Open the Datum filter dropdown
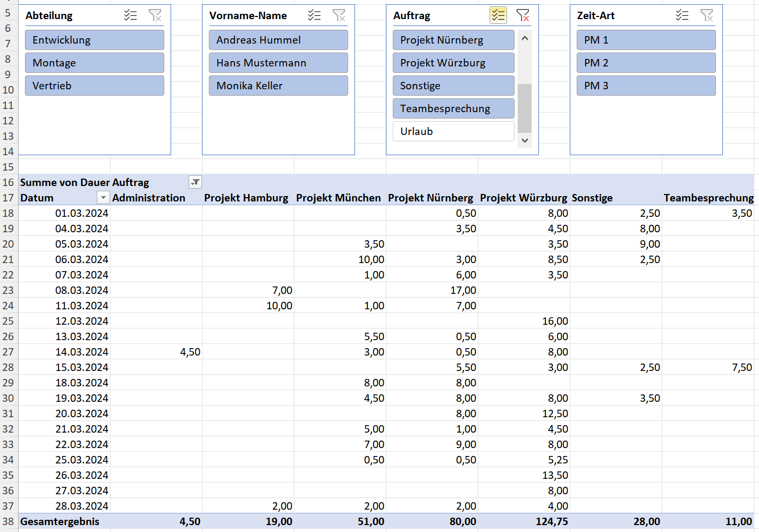The height and width of the screenshot is (532, 759). [x=103, y=198]
